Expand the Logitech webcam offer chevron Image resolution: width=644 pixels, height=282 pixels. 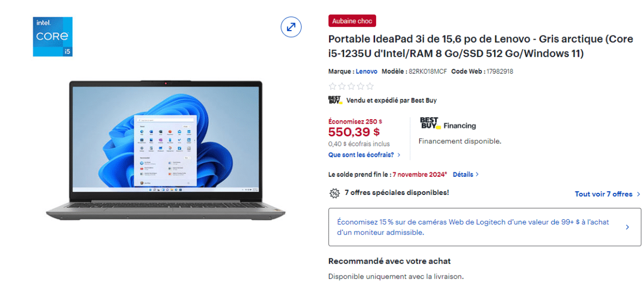coord(627,227)
